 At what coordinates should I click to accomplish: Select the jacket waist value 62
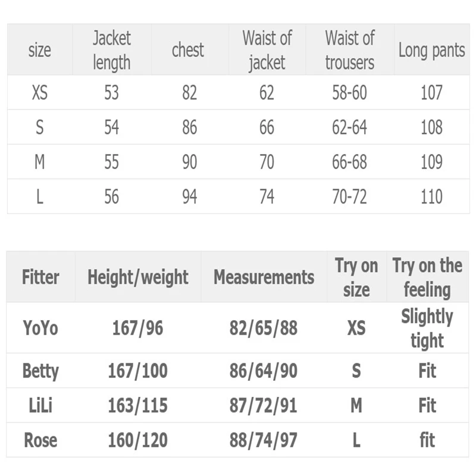267,92
